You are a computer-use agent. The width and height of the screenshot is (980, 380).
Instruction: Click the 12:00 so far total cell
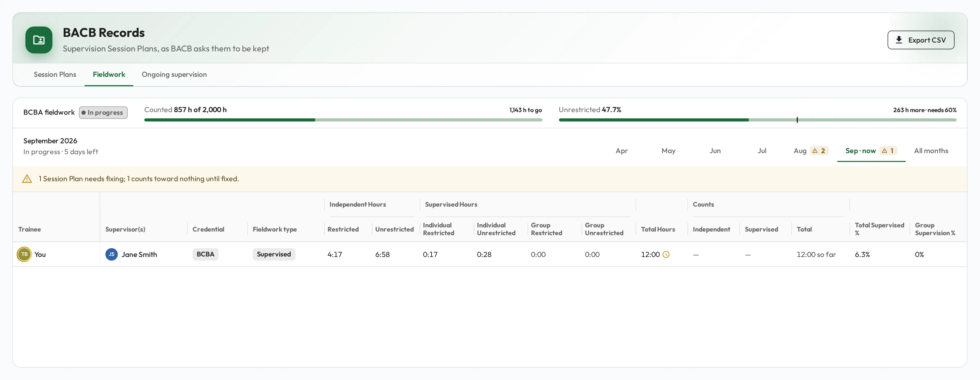coord(816,254)
